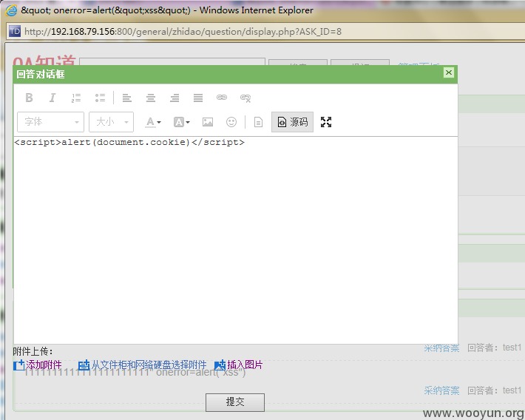
Task: Toggle italic formatting in the editor
Action: point(52,98)
